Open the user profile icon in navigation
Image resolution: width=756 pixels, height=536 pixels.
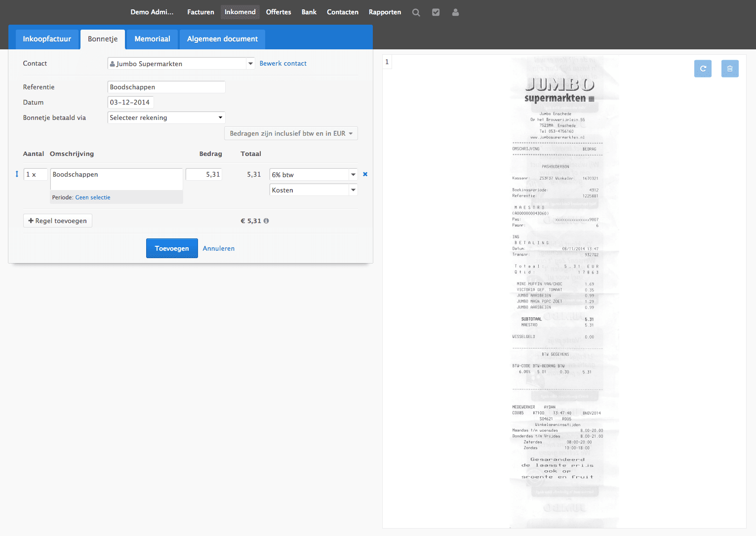pyautogui.click(x=455, y=12)
